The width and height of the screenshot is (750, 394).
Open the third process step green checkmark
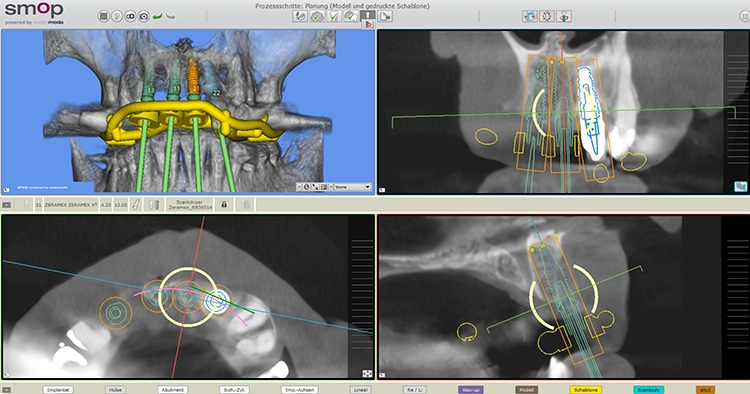pos(334,16)
